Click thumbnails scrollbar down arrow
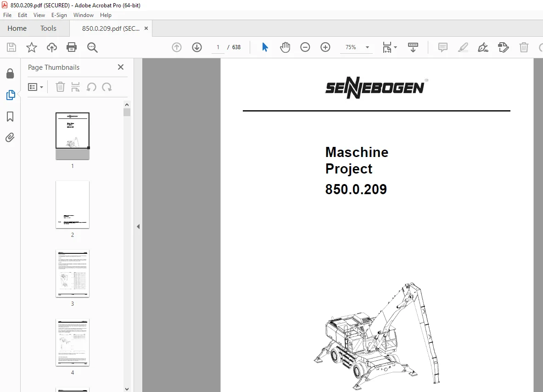543x392 pixels. click(x=127, y=389)
